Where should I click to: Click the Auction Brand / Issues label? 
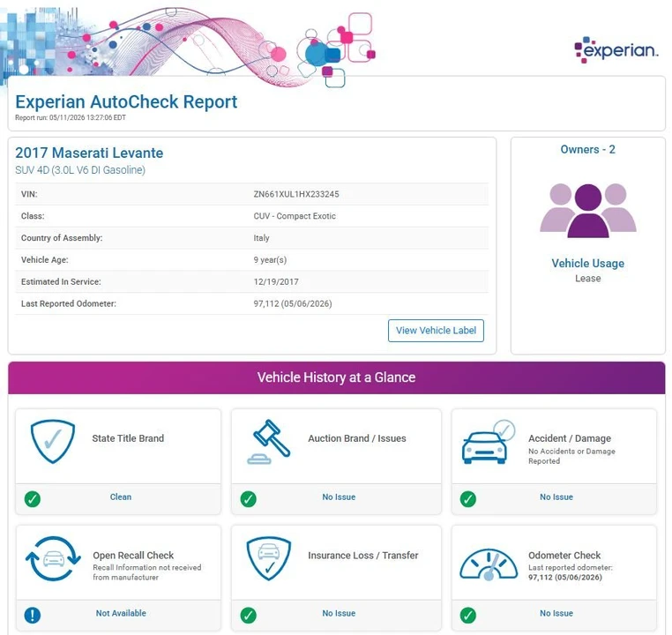pos(357,438)
